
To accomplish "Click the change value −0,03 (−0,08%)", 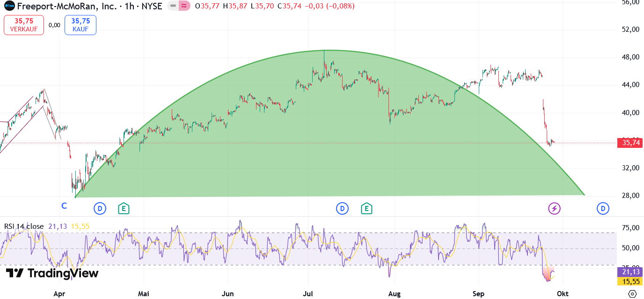I will click(x=329, y=6).
